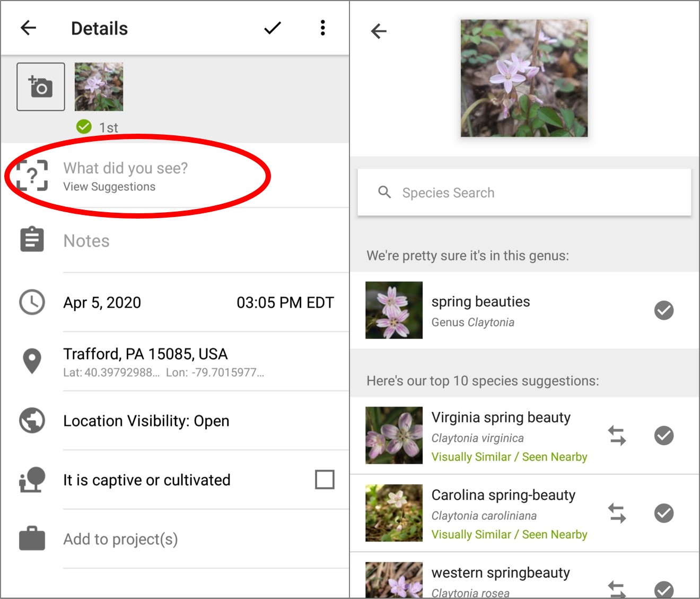The width and height of the screenshot is (700, 599).
Task: Tap the magnifying glass search icon
Action: pos(384,192)
